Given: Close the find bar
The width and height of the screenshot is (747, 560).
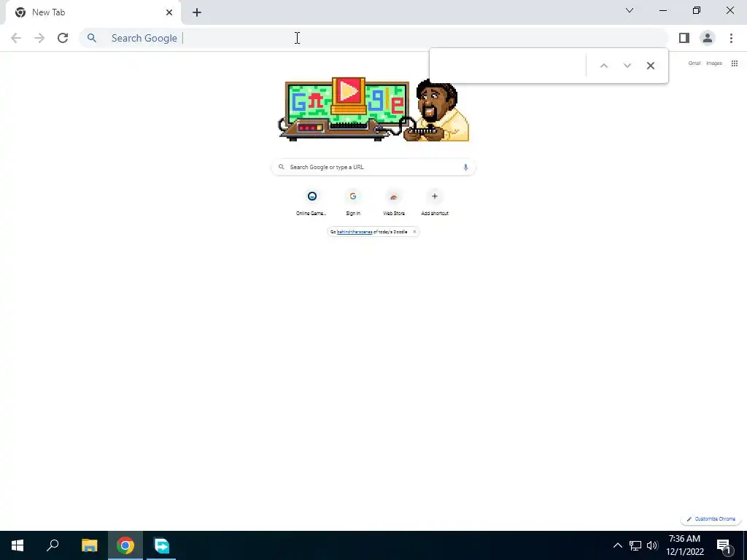Looking at the screenshot, I should [x=650, y=66].
